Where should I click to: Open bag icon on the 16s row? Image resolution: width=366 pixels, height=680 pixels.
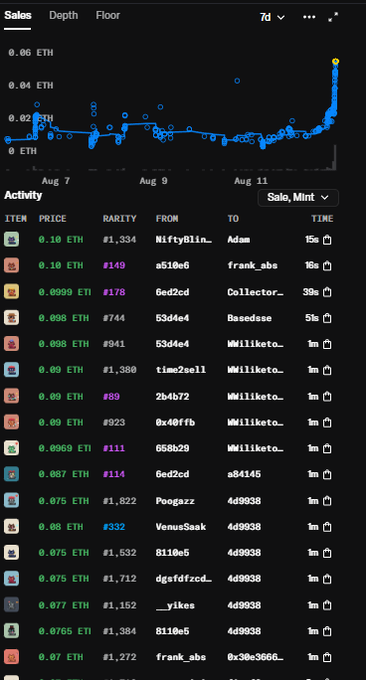coord(327,266)
